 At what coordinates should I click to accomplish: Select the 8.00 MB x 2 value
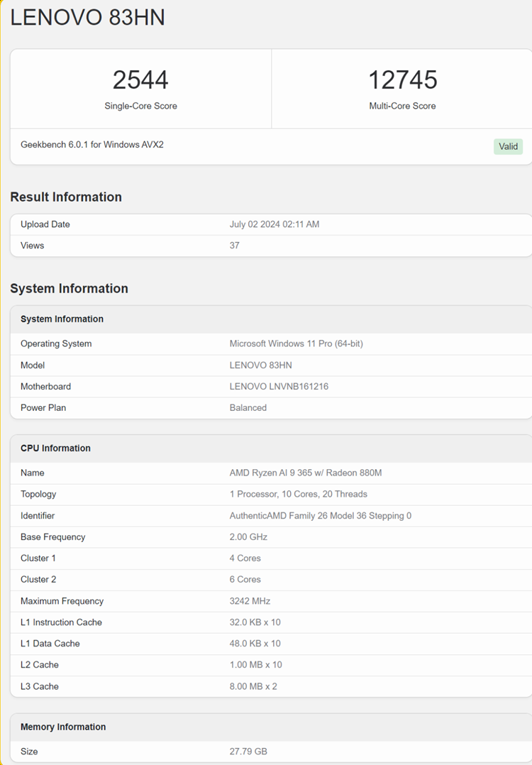tap(253, 686)
